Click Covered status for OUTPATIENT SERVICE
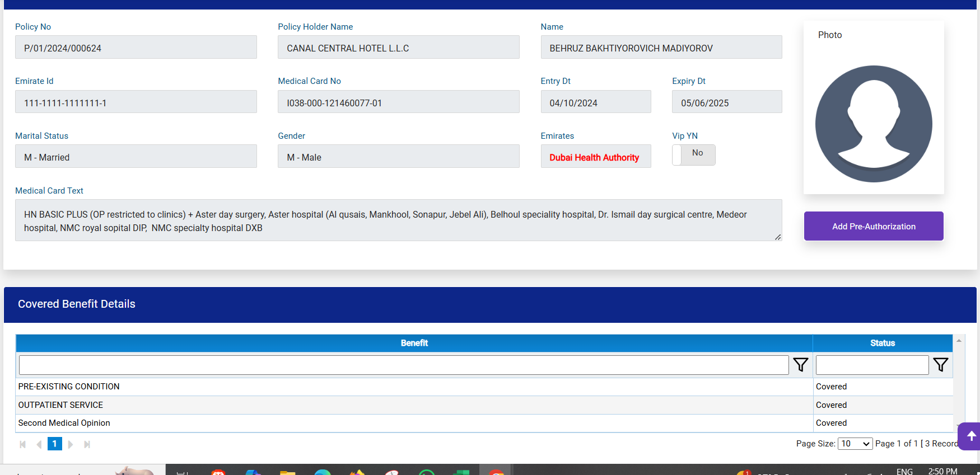The image size is (980, 475). point(831,405)
